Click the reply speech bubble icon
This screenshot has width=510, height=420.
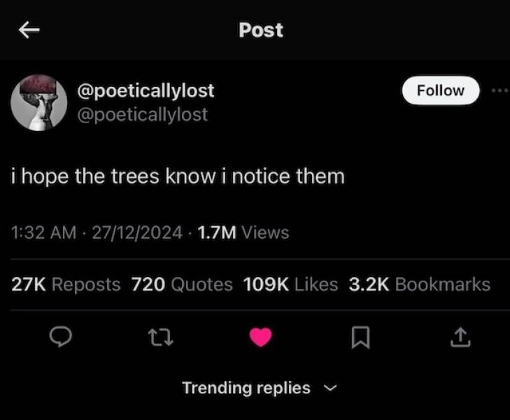tap(62, 338)
